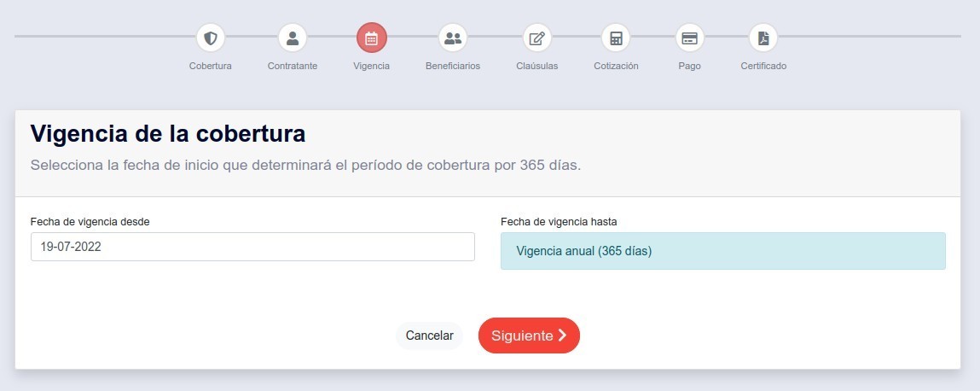Open the Fecha de vigencia desde date field
This screenshot has width=980, height=391.
[x=252, y=247]
